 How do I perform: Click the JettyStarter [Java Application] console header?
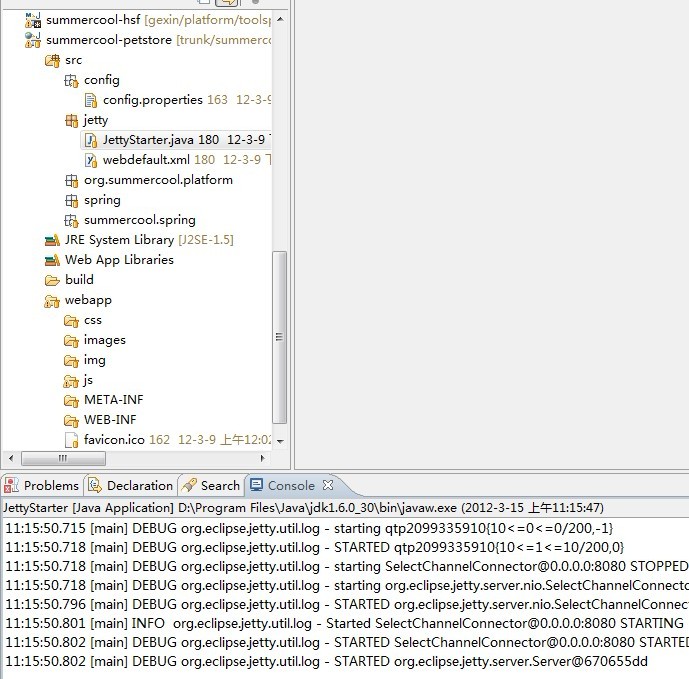coord(303,508)
